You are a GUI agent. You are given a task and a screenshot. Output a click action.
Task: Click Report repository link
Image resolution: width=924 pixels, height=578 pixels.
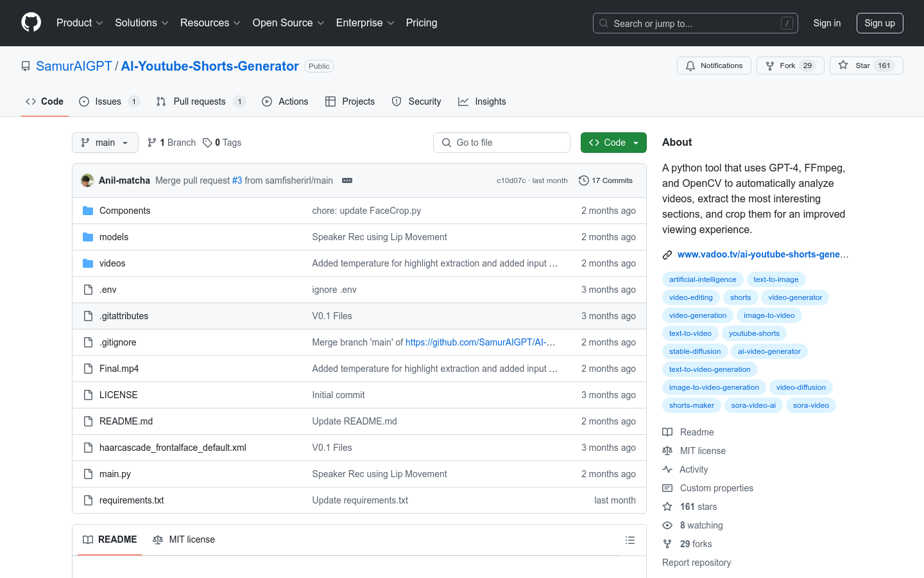click(696, 563)
